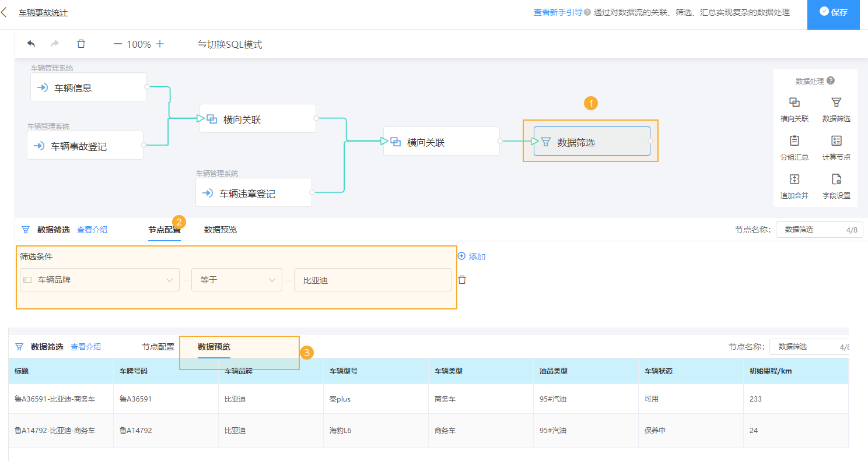868x461 pixels.
Task: Delete the filter condition via its trash icon
Action: (x=460, y=280)
